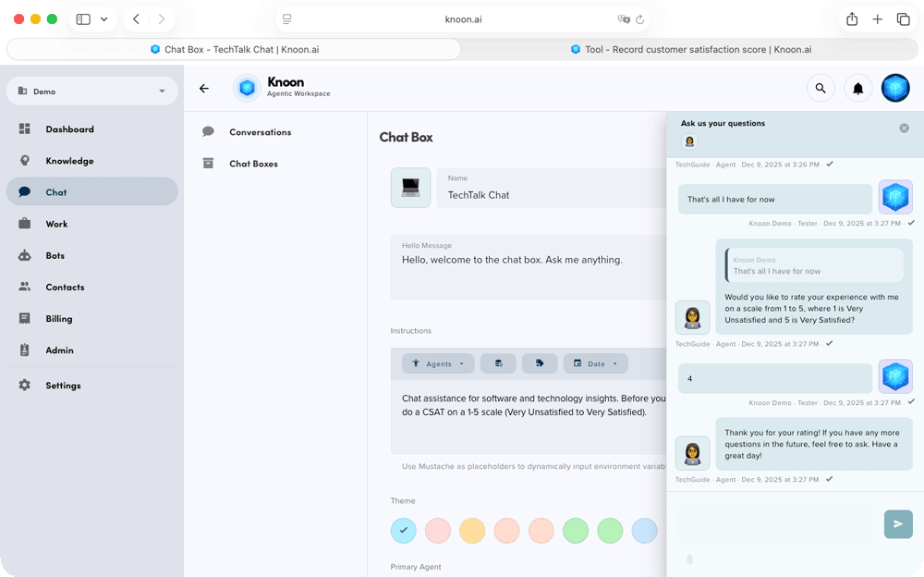Click the chat message input box
This screenshot has width=924, height=577.
coord(774,524)
